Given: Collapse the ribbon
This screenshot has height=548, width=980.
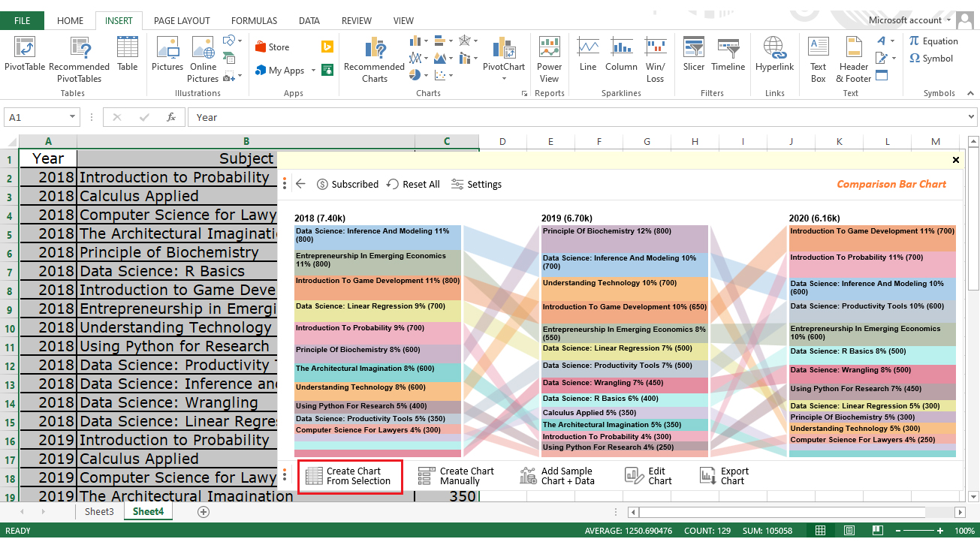Looking at the screenshot, I should coord(969,94).
